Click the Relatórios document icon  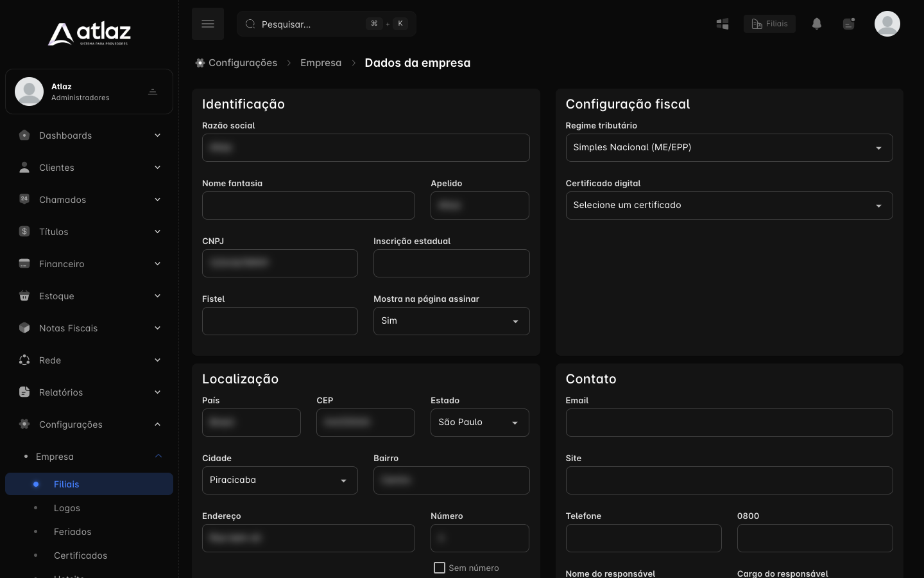pos(24,392)
